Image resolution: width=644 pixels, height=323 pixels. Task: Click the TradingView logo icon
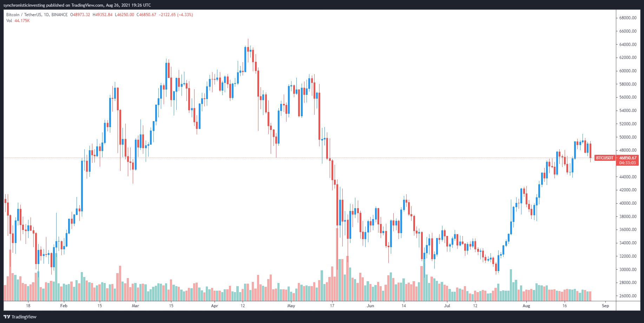(x=7, y=317)
